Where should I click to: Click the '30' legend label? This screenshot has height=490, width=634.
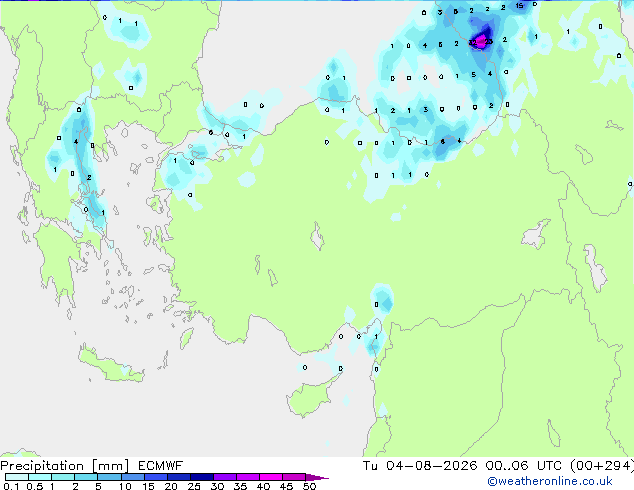(x=217, y=486)
